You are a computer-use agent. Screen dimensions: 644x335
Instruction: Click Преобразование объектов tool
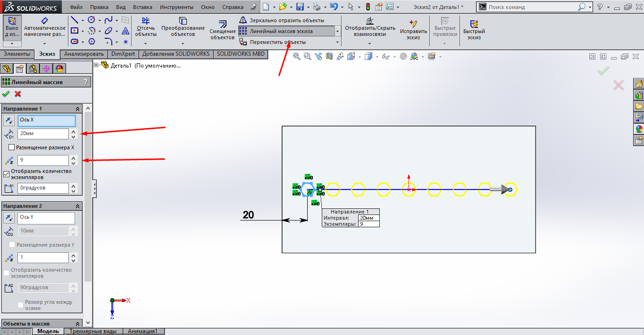[183, 27]
